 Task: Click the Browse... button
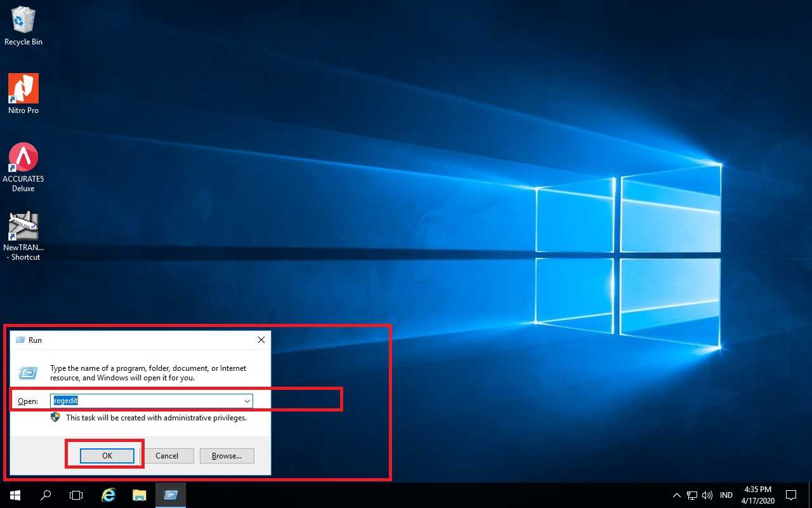227,456
